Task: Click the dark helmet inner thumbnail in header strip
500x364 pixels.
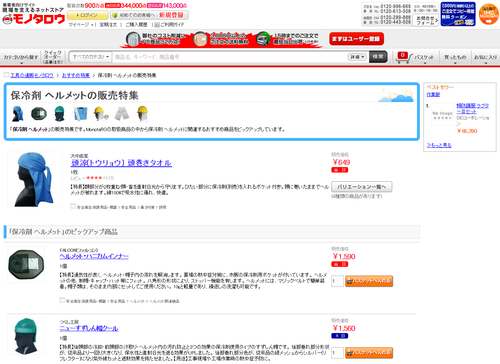Action: click(x=39, y=114)
